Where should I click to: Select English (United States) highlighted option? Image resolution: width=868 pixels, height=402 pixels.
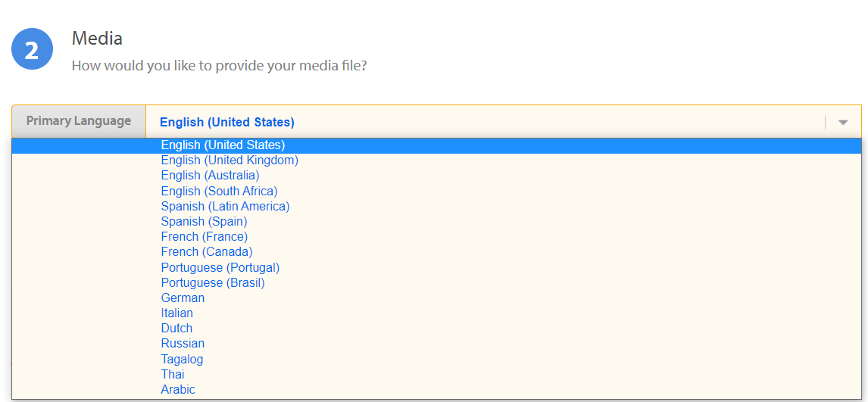(437, 145)
